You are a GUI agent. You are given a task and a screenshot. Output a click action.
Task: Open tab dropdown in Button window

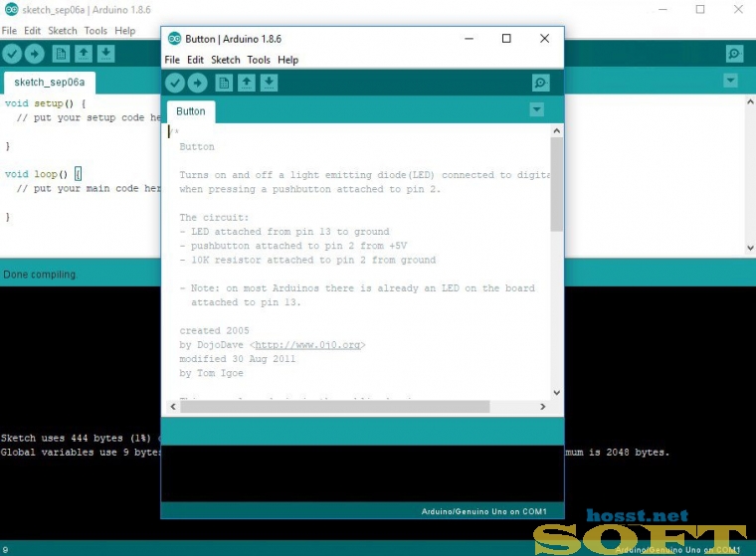click(x=536, y=109)
